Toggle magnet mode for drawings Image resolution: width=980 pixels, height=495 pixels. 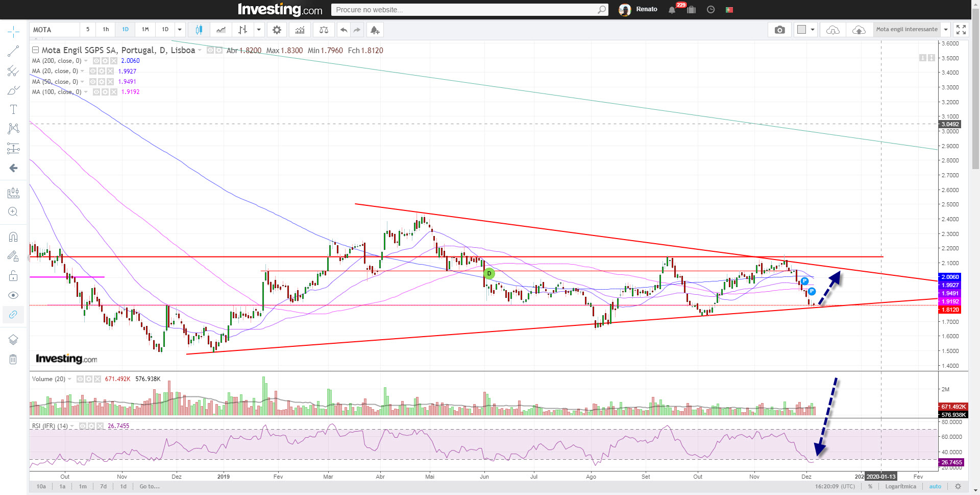tap(13, 237)
